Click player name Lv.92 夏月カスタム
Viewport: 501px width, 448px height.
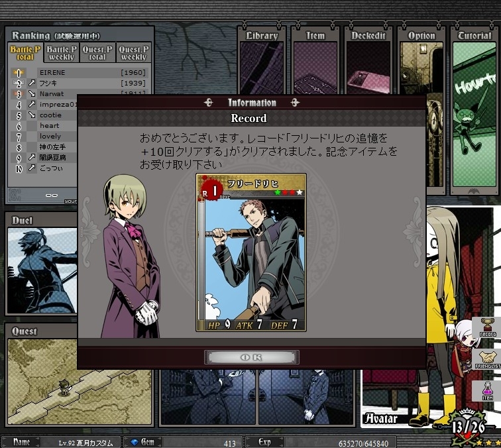point(85,443)
